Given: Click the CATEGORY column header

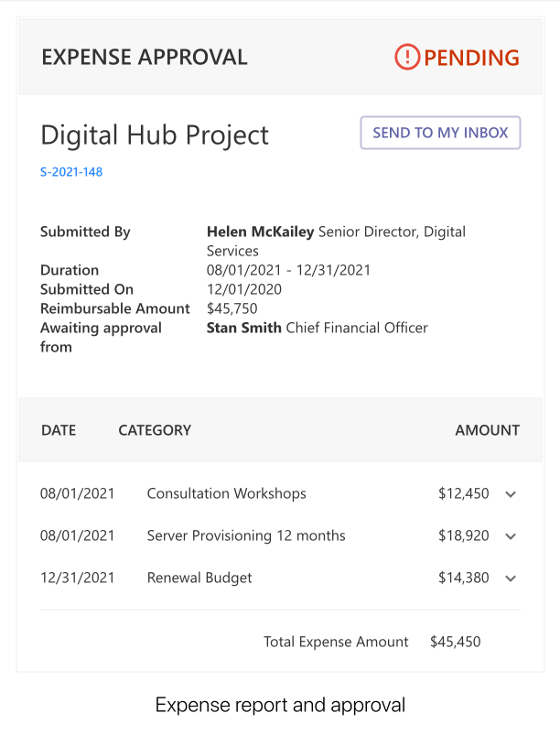Looking at the screenshot, I should [x=155, y=430].
